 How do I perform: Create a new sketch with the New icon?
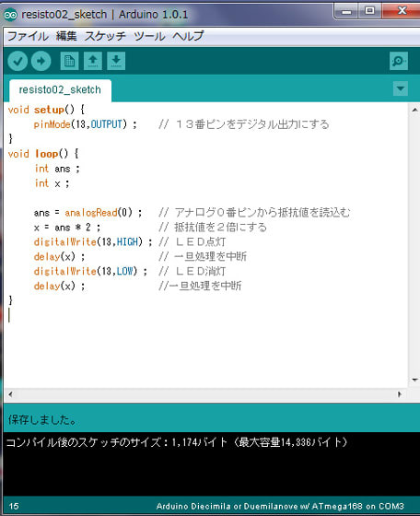[x=69, y=61]
